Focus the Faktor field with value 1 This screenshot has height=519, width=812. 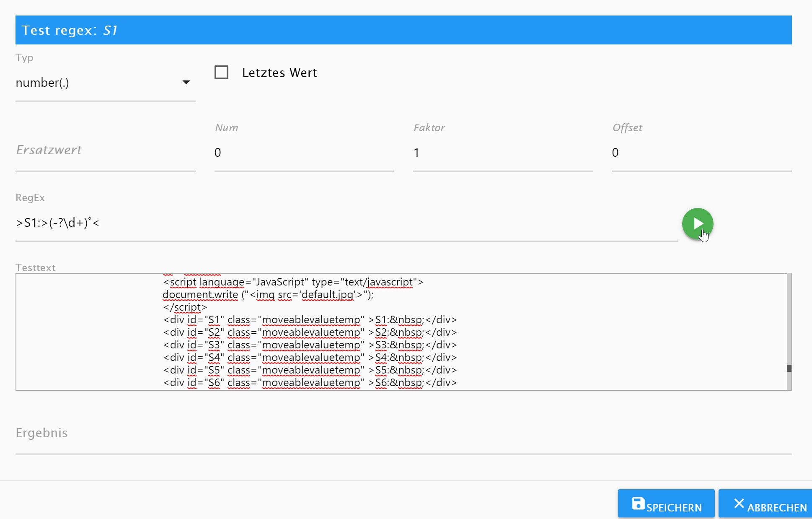point(503,153)
